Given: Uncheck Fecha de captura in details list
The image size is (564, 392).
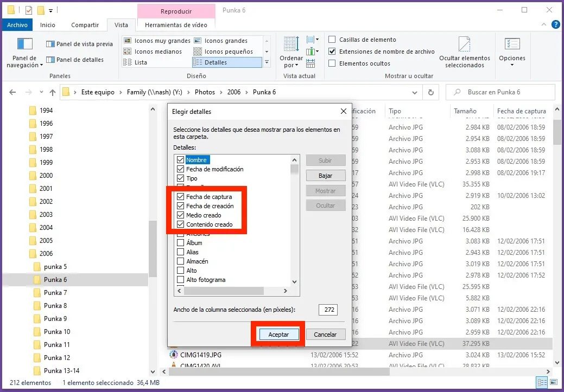Looking at the screenshot, I should point(180,197).
